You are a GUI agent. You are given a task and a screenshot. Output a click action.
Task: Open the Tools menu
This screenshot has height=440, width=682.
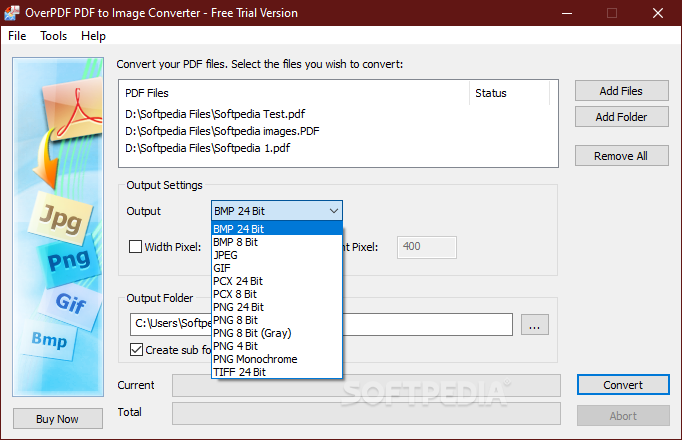click(x=53, y=36)
